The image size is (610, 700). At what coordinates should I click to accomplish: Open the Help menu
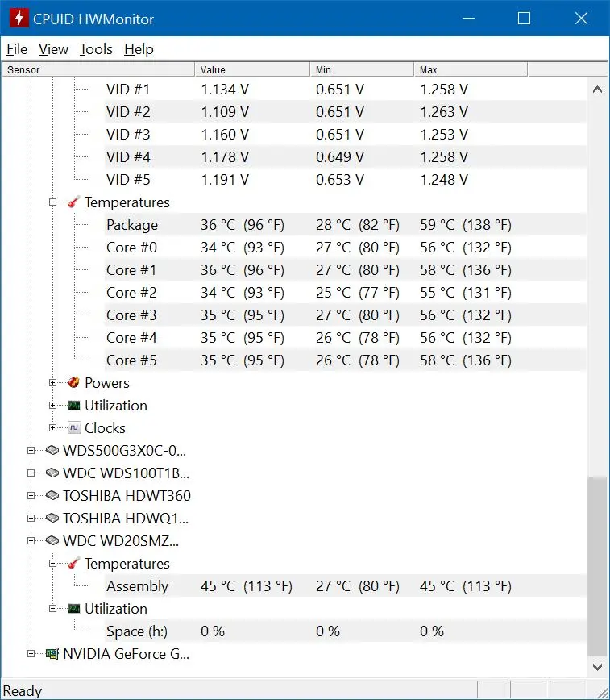[x=139, y=49]
